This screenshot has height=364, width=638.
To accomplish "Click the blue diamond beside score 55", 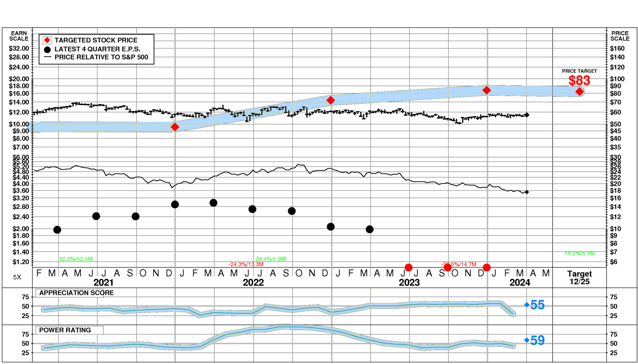I will [527, 304].
